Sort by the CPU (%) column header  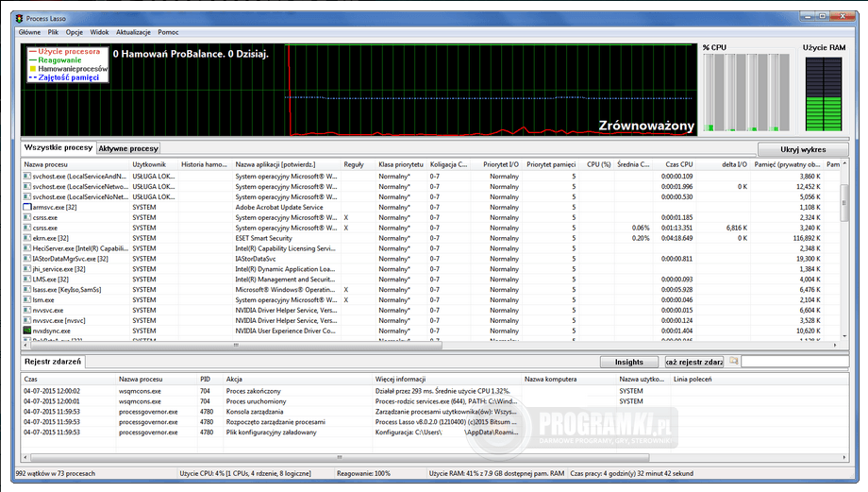click(598, 164)
